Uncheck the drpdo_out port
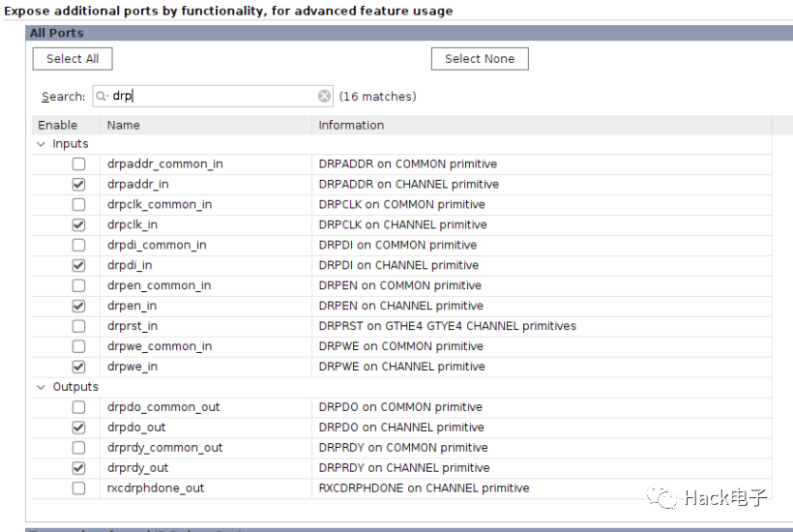The width and height of the screenshot is (793, 532). (78, 428)
